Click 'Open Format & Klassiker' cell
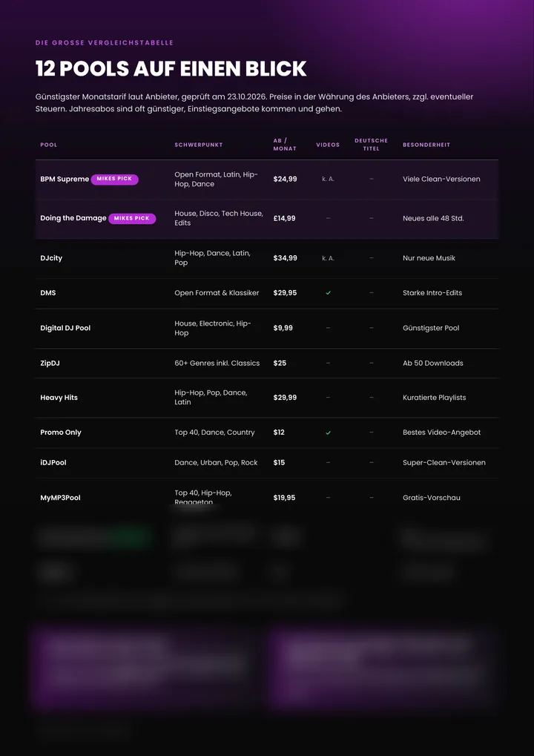 (x=217, y=292)
